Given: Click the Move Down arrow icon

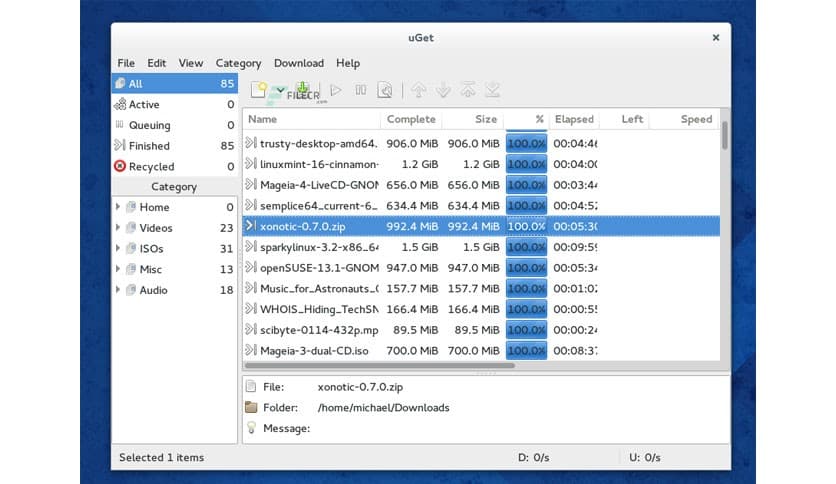Looking at the screenshot, I should (x=443, y=90).
